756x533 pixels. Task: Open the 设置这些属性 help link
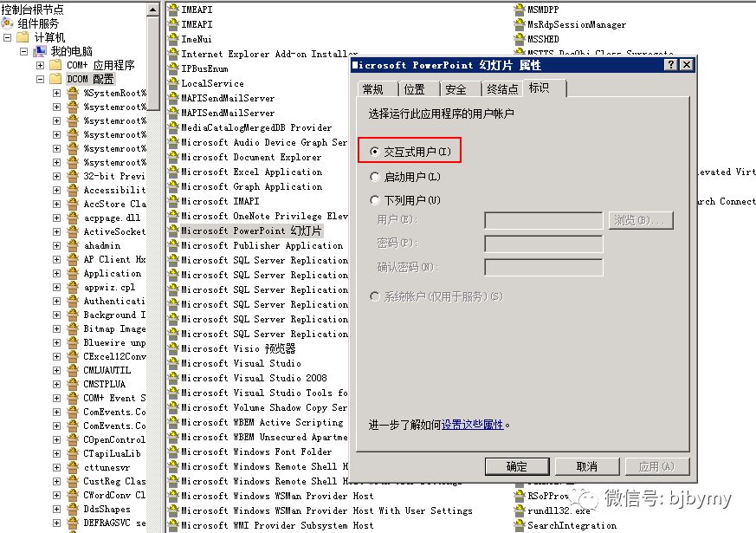[472, 425]
